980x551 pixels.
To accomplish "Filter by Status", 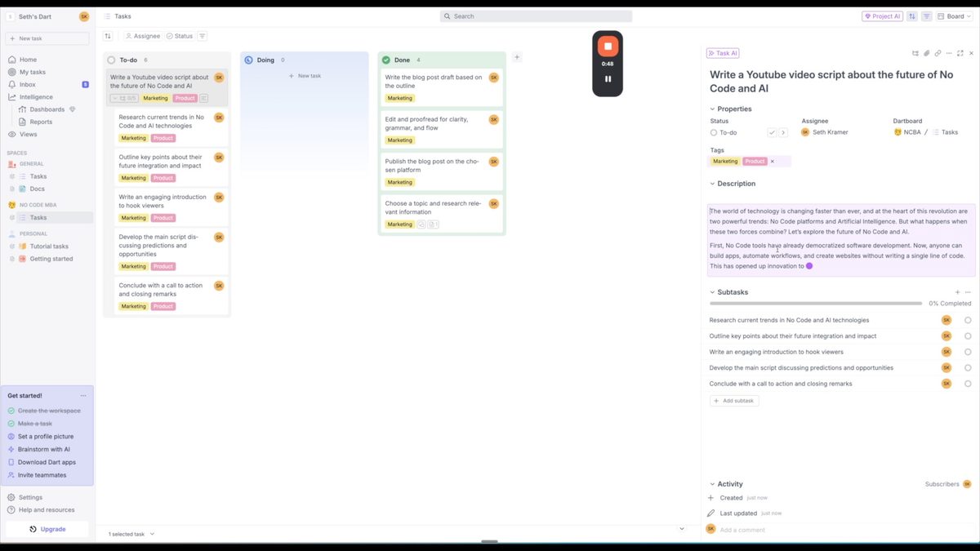I will [x=180, y=36].
